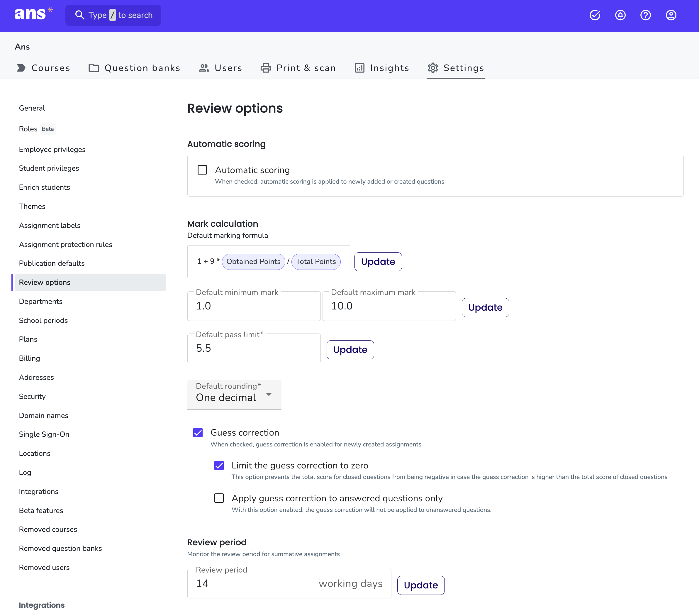This screenshot has width=699, height=616.
Task: Click the Obtained Points formula chip
Action: [x=253, y=262]
